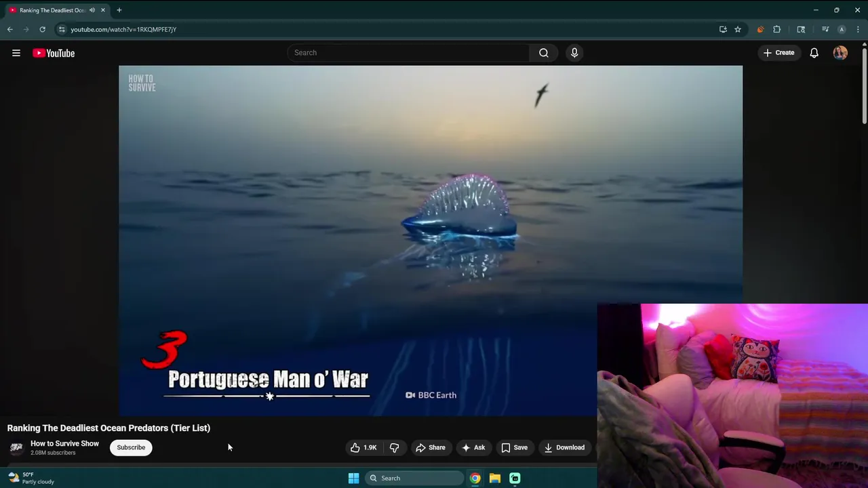Open the weather widget showing 50°F
This screenshot has height=488, width=868.
31,478
